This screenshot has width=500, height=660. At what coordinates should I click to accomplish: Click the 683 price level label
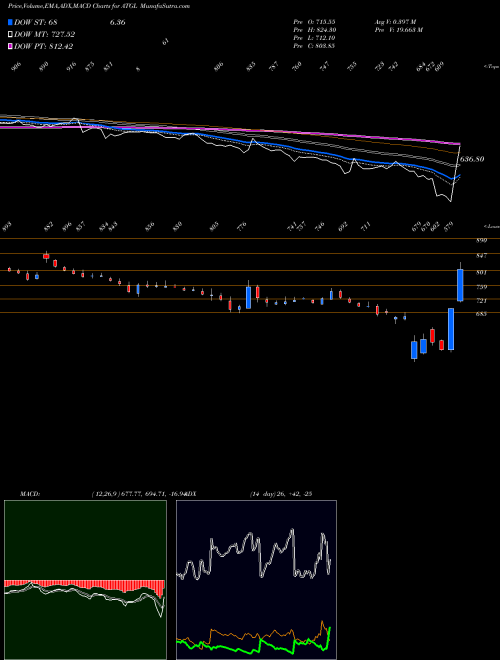[x=482, y=314]
